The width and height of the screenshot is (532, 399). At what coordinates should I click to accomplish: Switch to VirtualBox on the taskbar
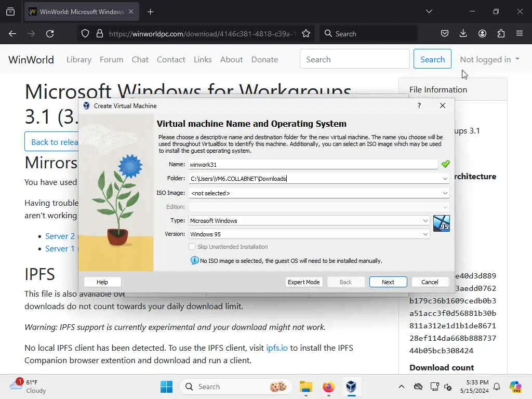pyautogui.click(x=351, y=387)
